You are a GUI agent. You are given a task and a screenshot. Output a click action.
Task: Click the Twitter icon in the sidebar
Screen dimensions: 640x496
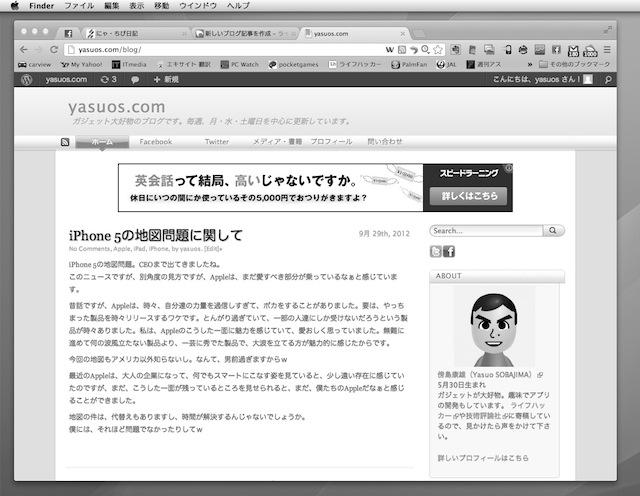[x=436, y=251]
